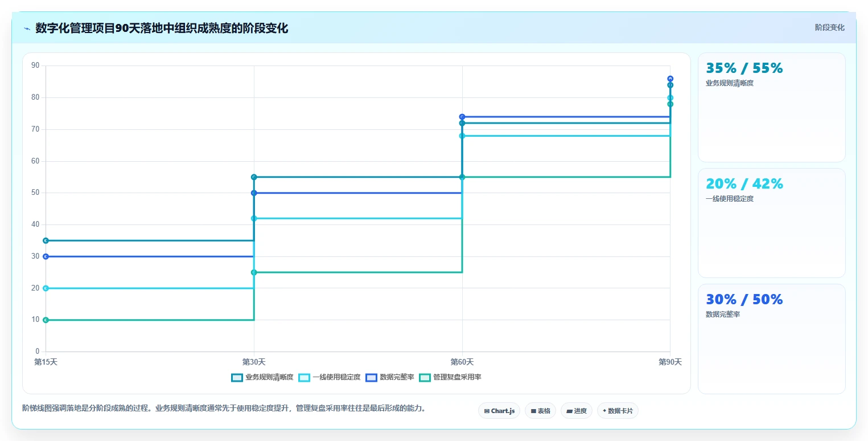
Task: Click 管理复盘采用率 point at 第90天 (78)
Action: (x=670, y=104)
